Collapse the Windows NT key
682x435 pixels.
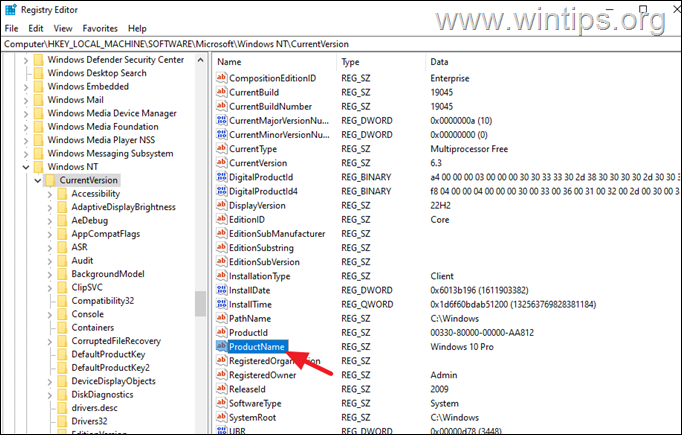pos(26,167)
